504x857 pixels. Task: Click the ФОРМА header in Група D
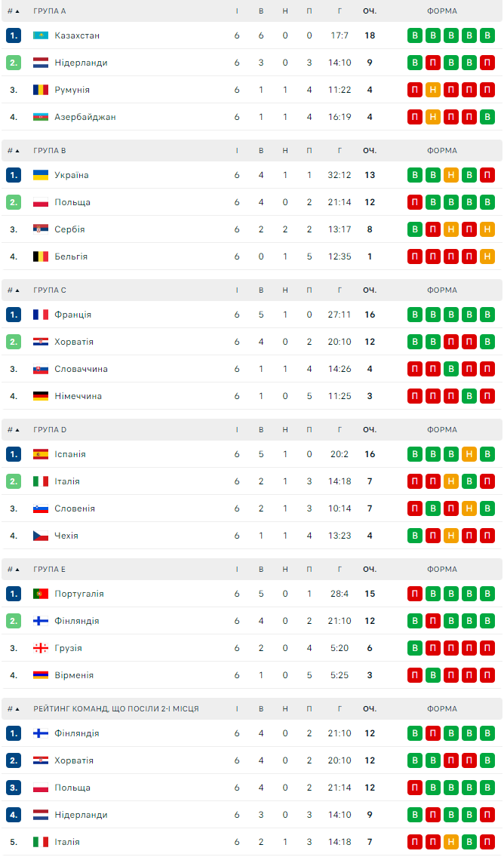pyautogui.click(x=442, y=430)
